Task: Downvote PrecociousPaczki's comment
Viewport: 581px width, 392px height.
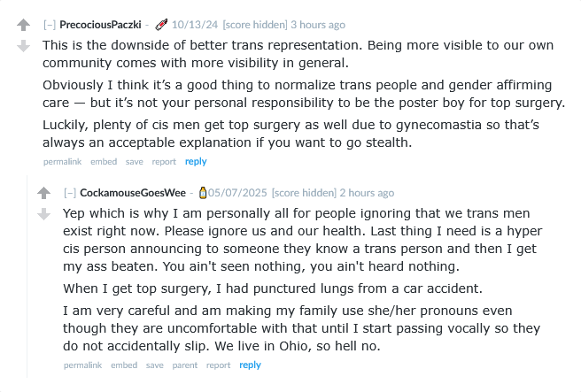Action: click(23, 45)
